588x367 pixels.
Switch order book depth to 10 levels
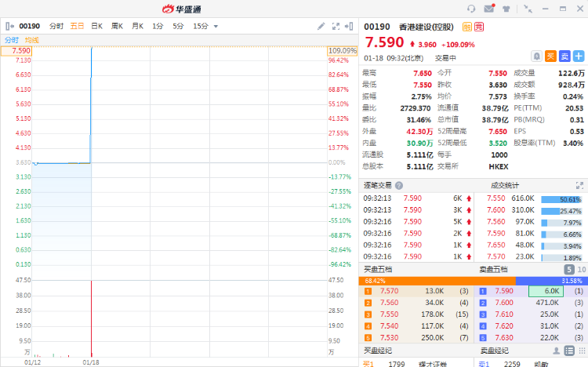pos(581,269)
